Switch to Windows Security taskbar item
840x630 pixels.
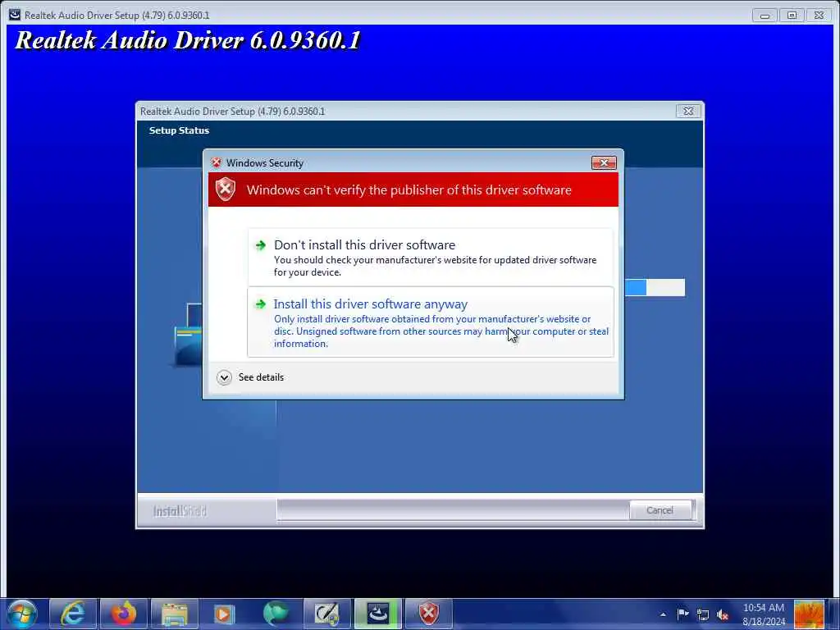pyautogui.click(x=428, y=614)
